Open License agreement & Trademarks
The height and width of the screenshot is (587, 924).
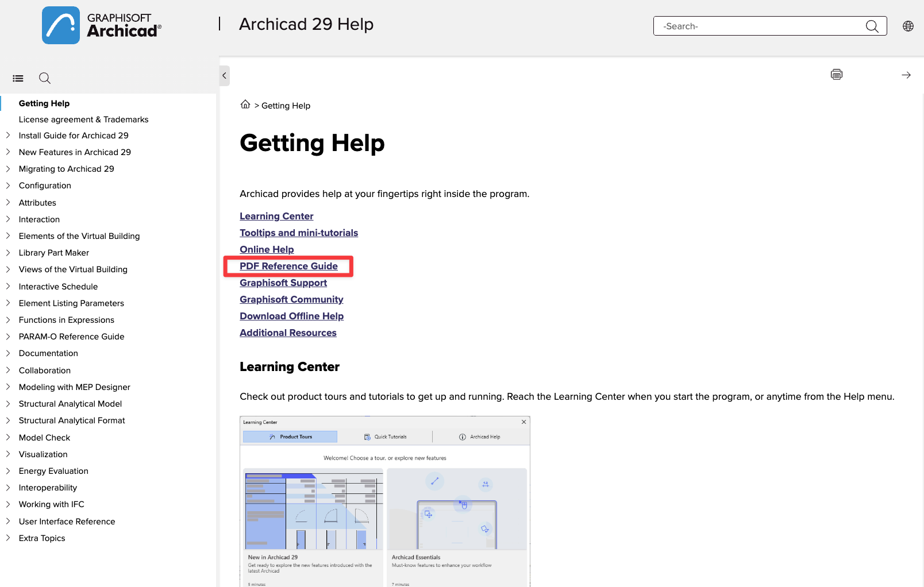(x=83, y=119)
